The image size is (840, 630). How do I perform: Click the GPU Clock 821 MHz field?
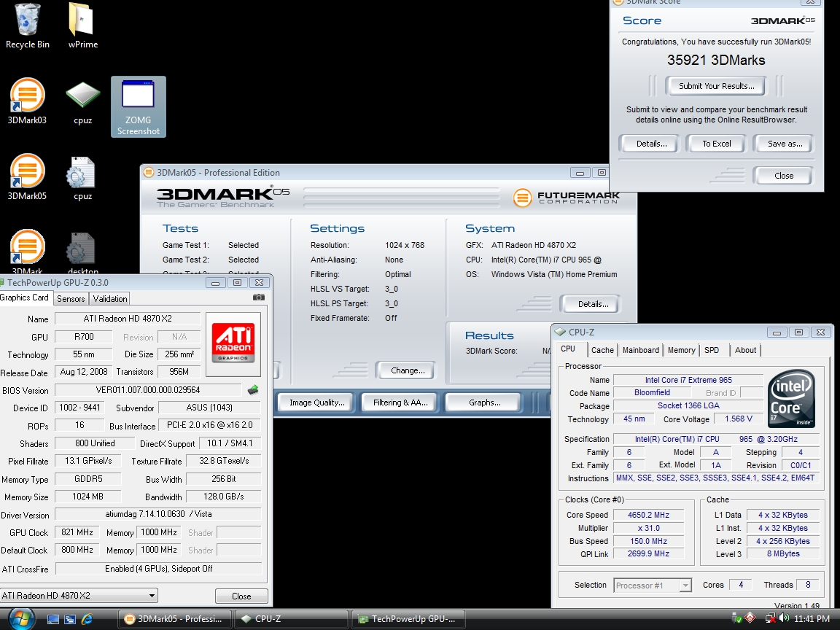[x=77, y=532]
